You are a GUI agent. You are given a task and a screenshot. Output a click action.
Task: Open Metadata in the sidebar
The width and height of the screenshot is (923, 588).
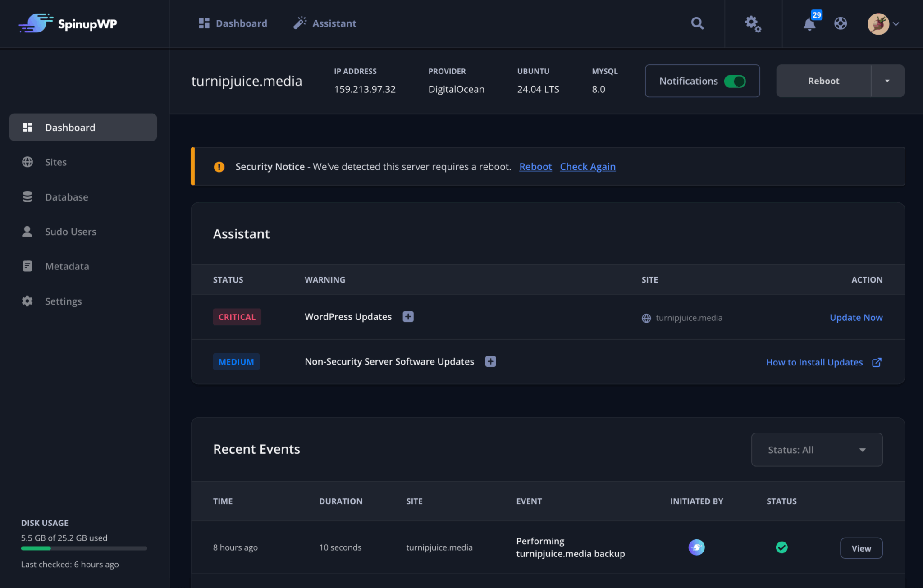(x=83, y=266)
